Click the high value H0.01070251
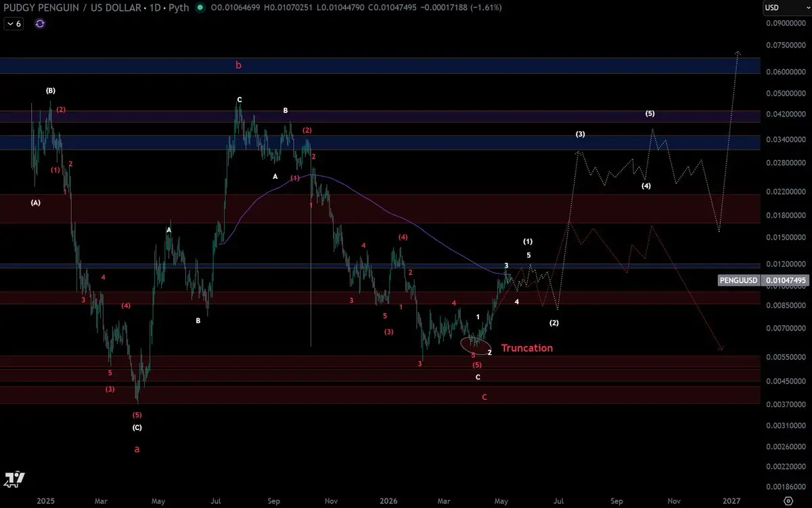This screenshot has width=812, height=508. 288,7
